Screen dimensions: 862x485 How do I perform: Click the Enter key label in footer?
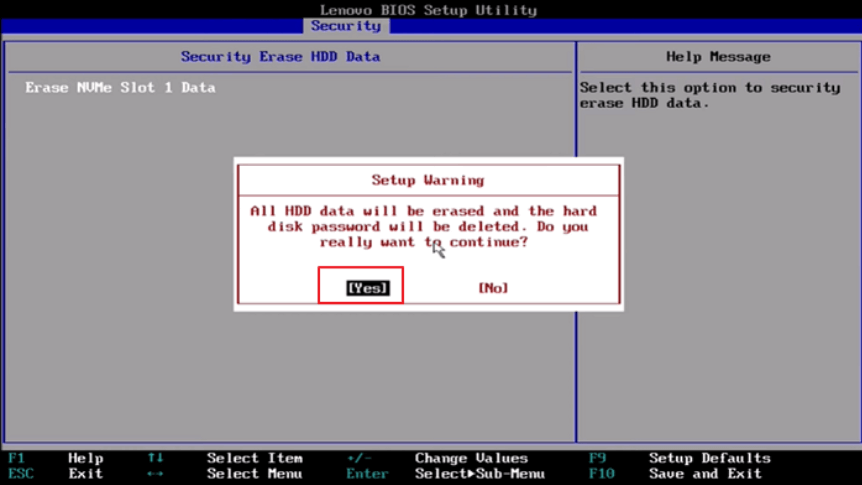click(x=367, y=474)
